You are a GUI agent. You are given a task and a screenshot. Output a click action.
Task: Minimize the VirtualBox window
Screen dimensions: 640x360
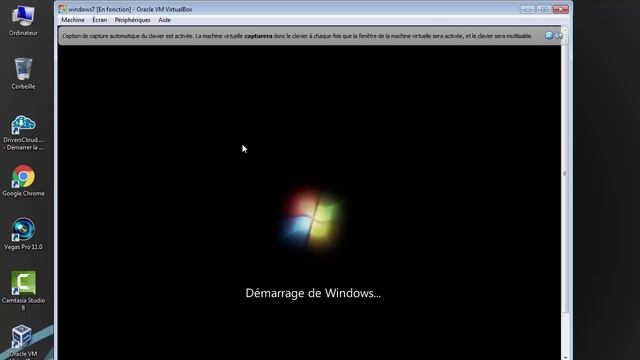527,9
